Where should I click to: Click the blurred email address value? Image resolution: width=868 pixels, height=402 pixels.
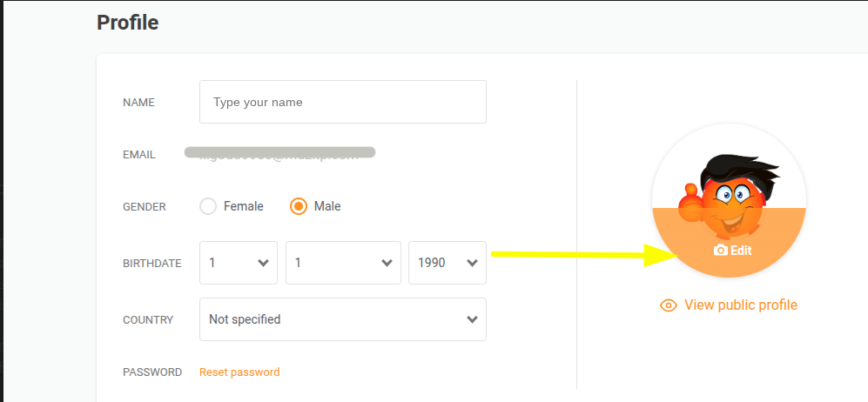[x=279, y=154]
